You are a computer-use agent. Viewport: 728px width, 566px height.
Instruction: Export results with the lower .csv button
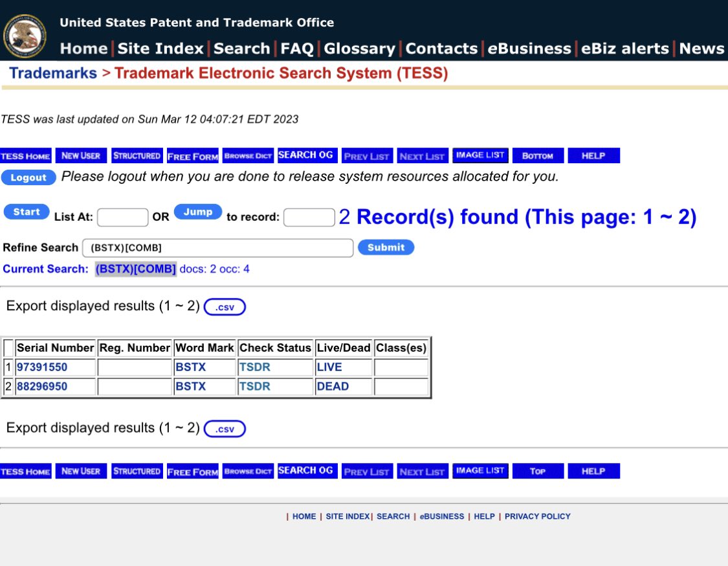[x=225, y=429]
